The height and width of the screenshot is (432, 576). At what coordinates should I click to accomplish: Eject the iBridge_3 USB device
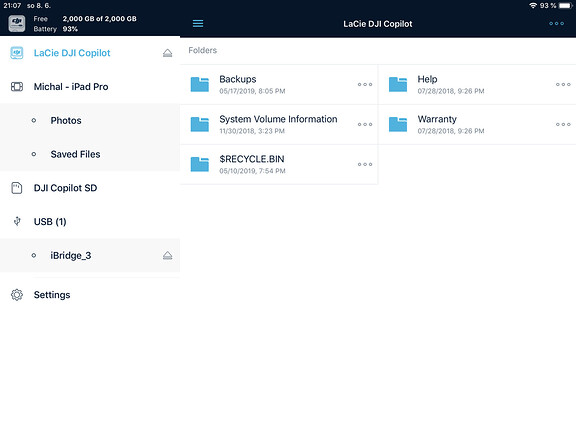click(x=168, y=256)
